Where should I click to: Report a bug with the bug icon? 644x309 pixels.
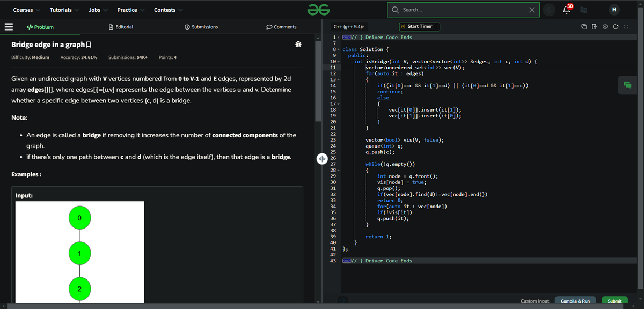click(x=298, y=45)
